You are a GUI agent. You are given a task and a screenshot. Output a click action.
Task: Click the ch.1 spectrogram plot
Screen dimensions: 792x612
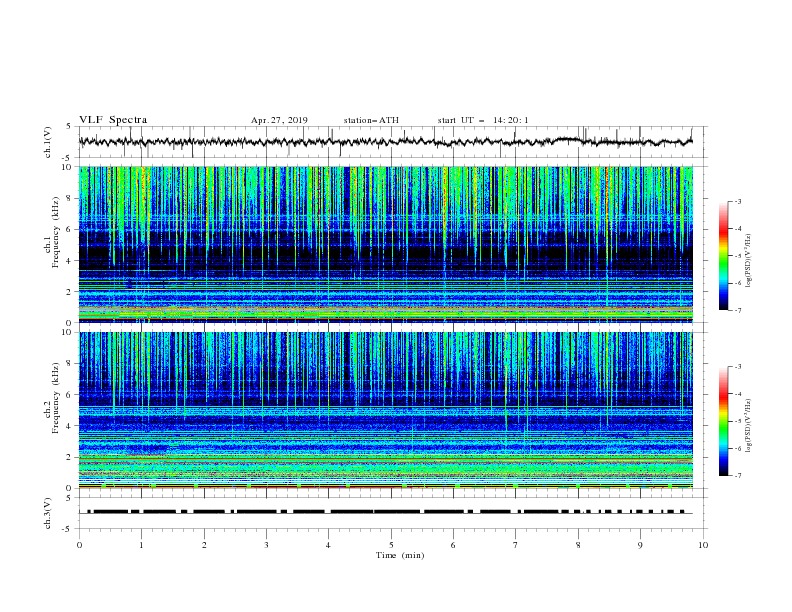point(386,244)
